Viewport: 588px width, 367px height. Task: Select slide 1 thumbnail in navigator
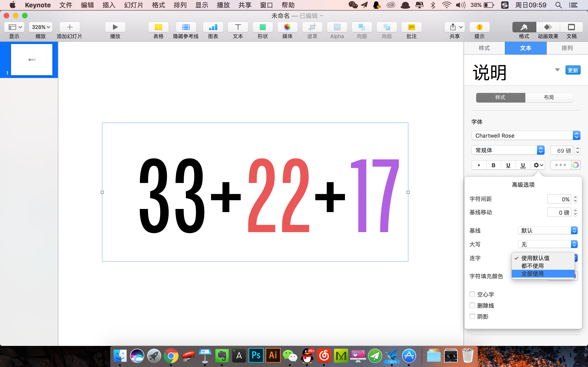(32, 60)
